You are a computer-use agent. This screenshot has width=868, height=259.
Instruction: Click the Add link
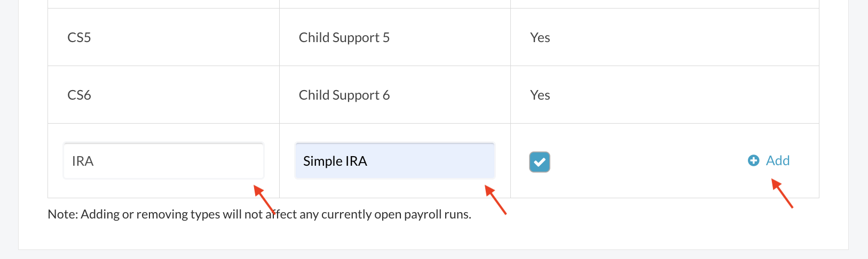777,160
